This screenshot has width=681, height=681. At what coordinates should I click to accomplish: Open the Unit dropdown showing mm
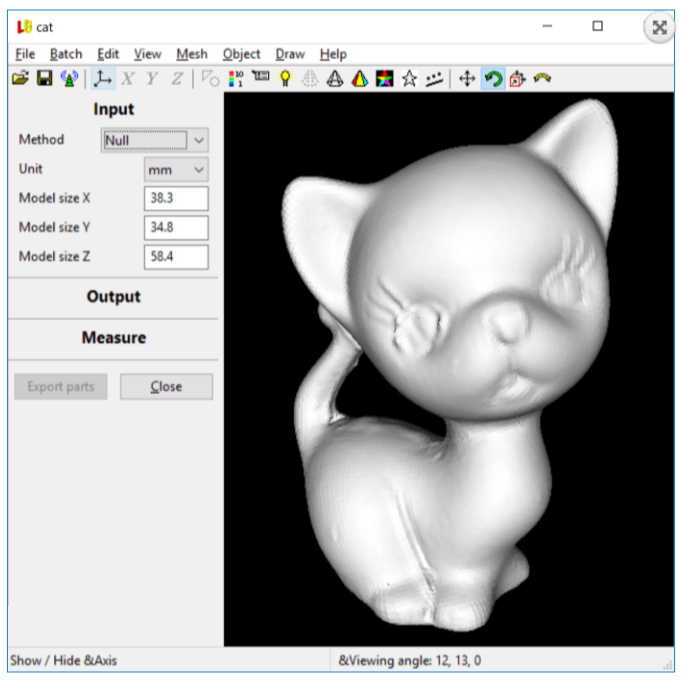(176, 169)
